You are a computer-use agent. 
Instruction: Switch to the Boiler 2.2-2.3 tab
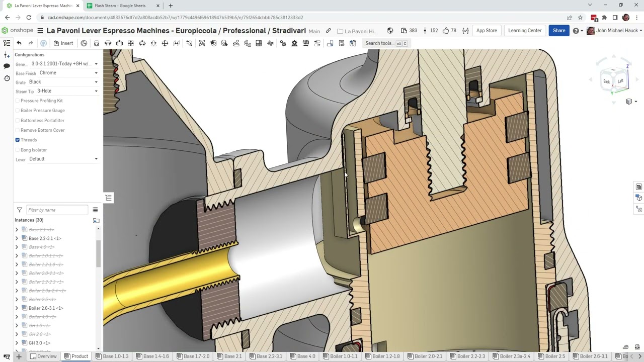pos(466,356)
